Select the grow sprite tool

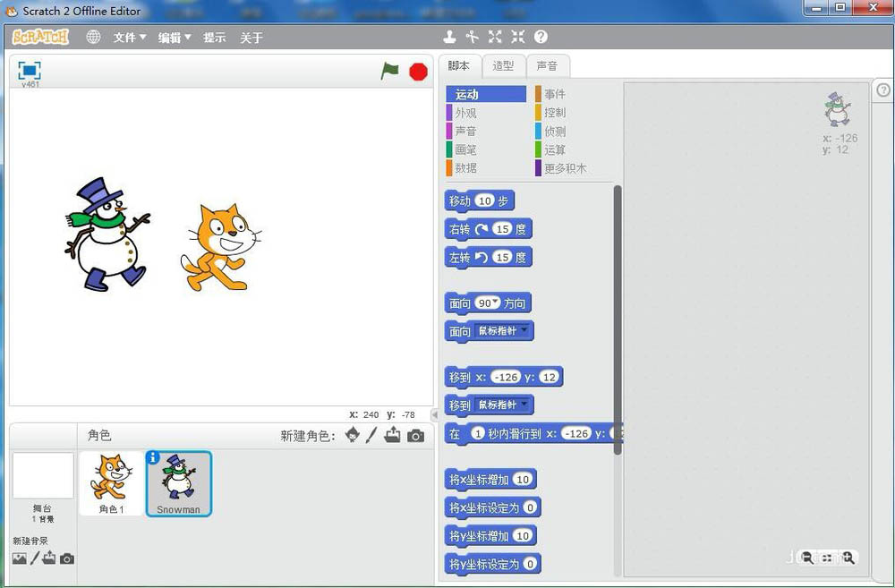pyautogui.click(x=495, y=37)
